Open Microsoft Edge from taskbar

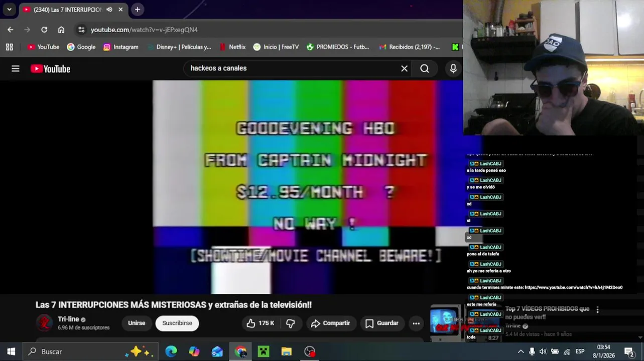(x=171, y=351)
